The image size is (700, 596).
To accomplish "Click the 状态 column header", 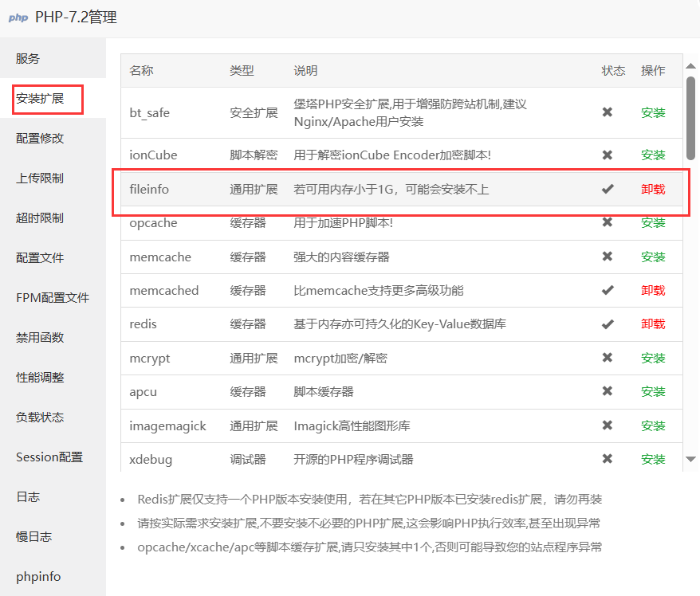I will pos(613,70).
